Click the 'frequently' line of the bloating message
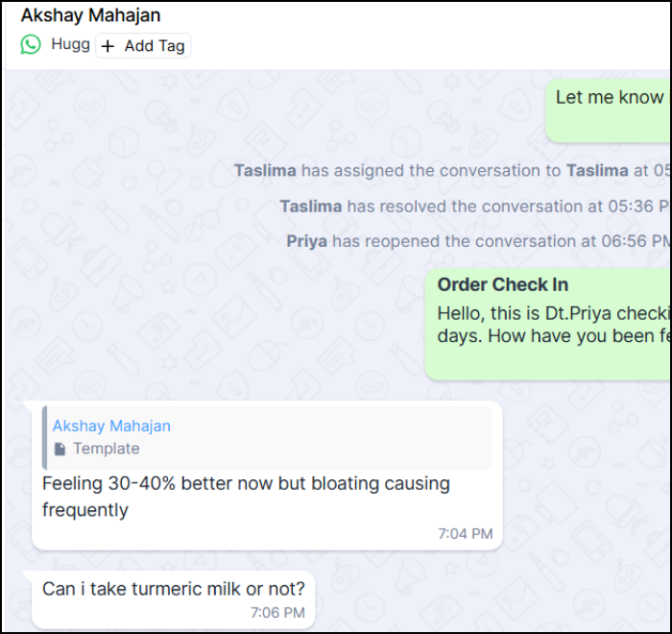 click(x=84, y=510)
